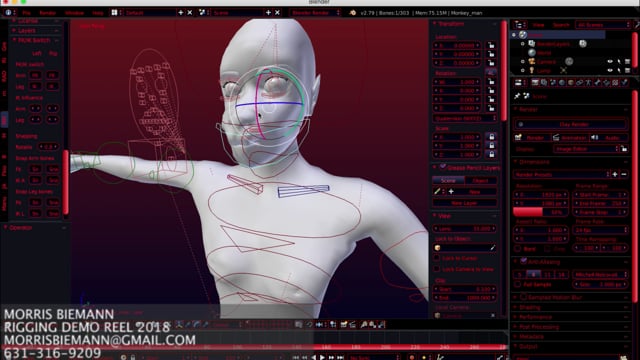This screenshot has height=360, width=640.
Task: Open the All Scenes display dropdown
Action: point(603,25)
